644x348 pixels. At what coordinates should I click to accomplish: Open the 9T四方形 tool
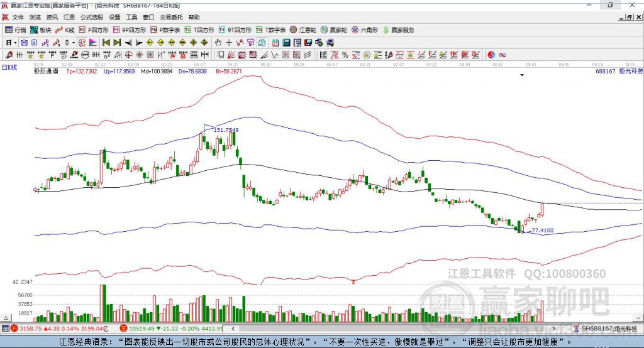235,30
